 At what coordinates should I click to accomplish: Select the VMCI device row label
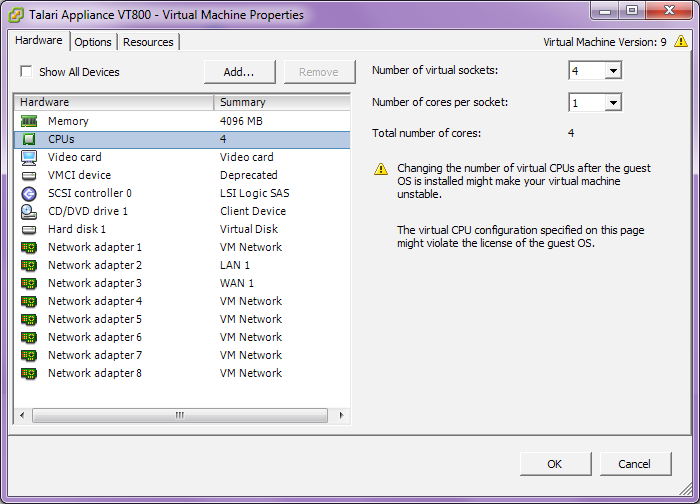click(79, 175)
